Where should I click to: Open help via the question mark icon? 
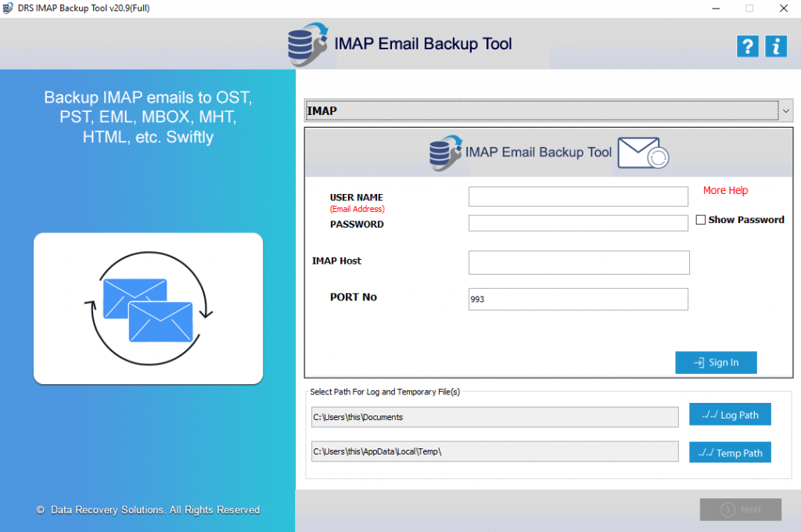coord(747,46)
